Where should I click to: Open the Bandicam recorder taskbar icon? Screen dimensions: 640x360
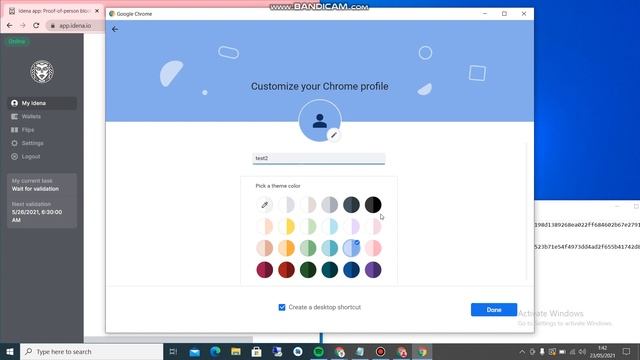[380, 351]
